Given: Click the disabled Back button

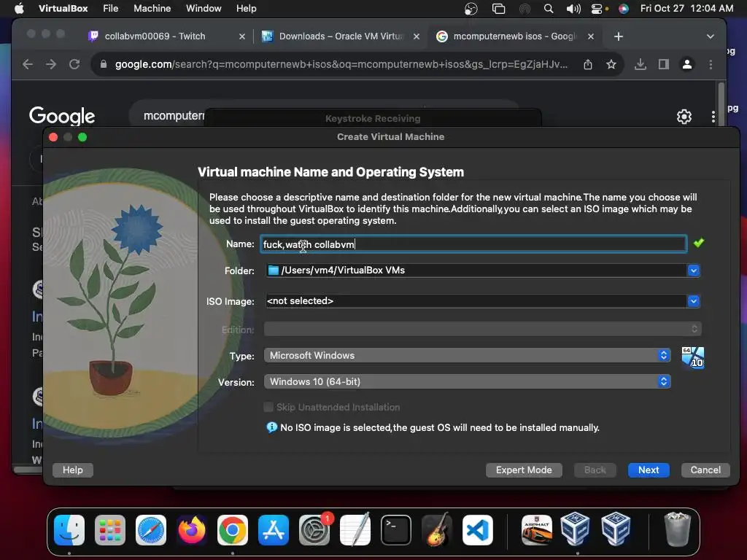Looking at the screenshot, I should pos(595,470).
